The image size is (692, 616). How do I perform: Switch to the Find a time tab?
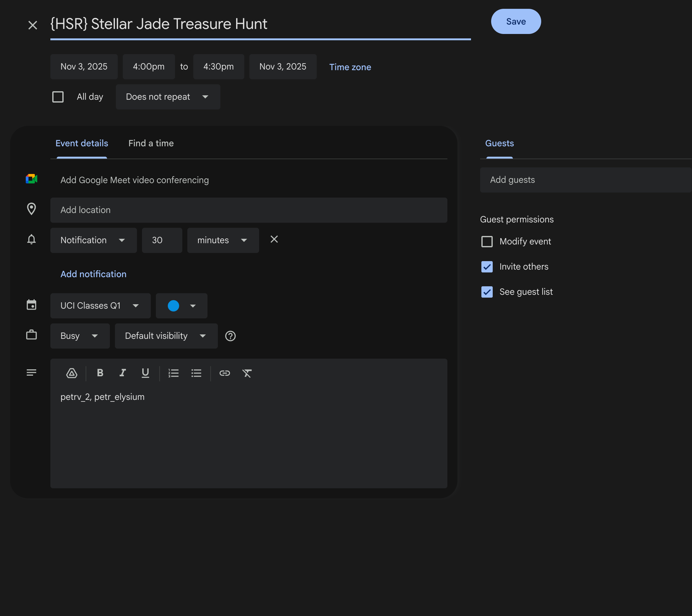[x=151, y=143]
